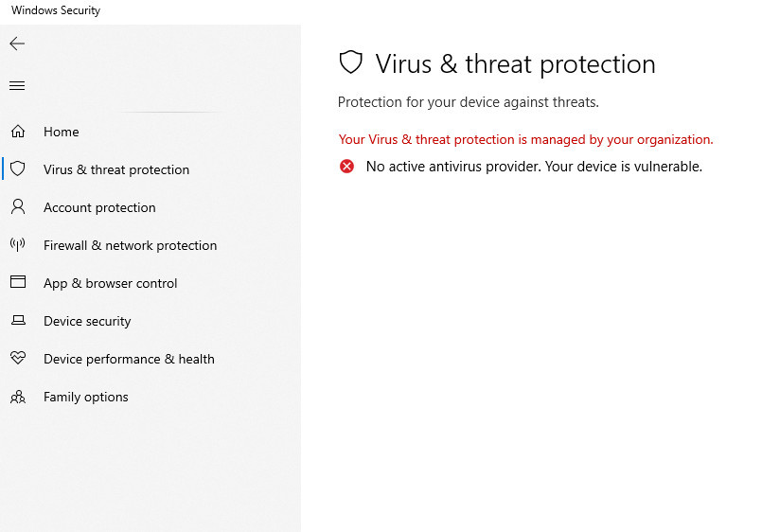Click the Firewall antenna icon
Viewport: 762px width, 532px height.
point(18,244)
